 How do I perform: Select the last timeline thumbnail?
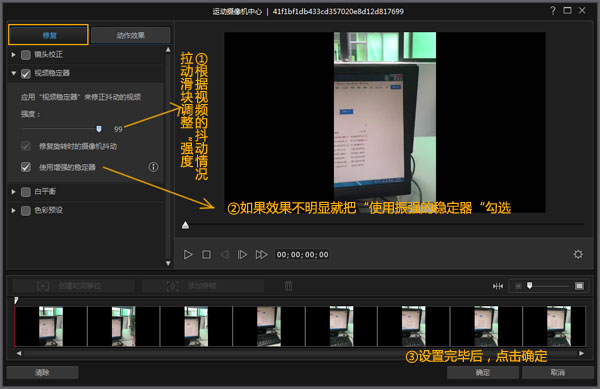click(554, 326)
